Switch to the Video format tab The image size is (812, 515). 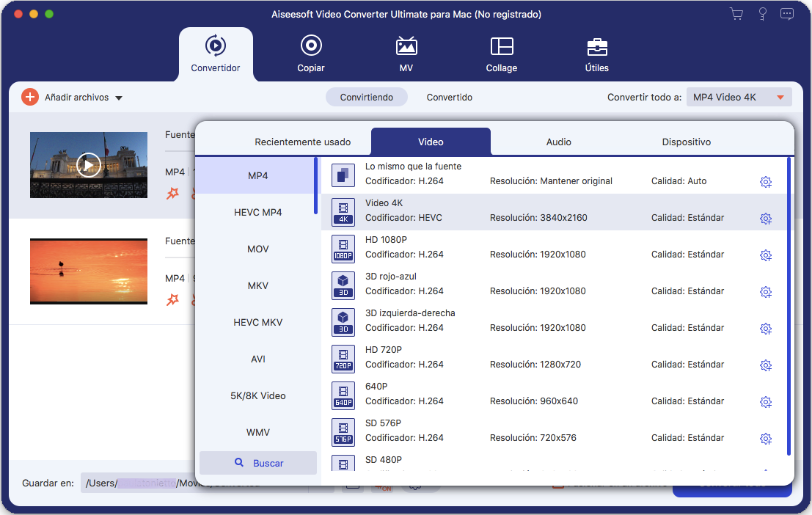(x=431, y=142)
